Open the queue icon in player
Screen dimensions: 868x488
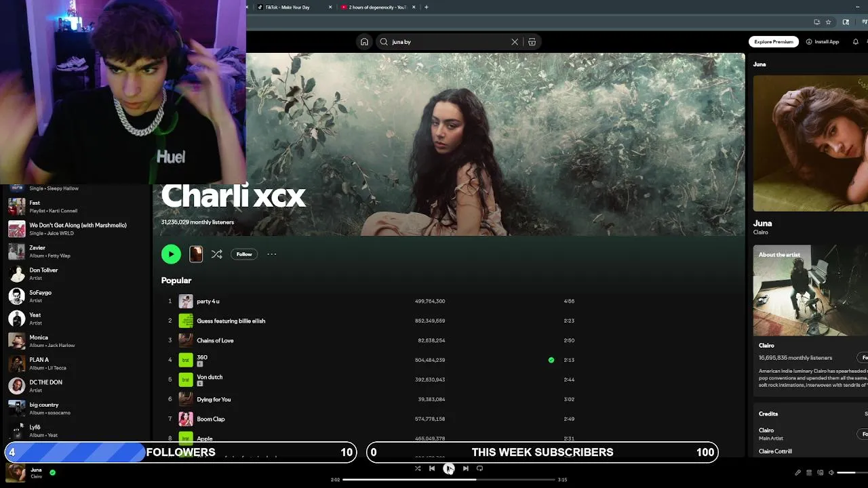coord(809,472)
